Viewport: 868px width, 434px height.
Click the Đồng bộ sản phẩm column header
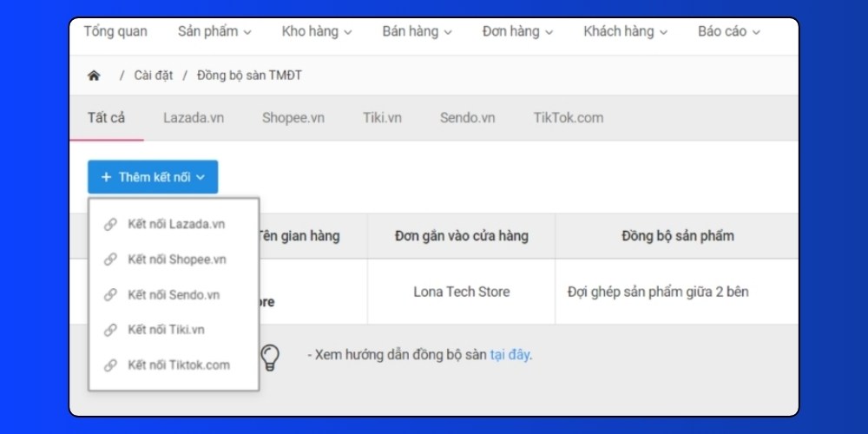tap(677, 236)
